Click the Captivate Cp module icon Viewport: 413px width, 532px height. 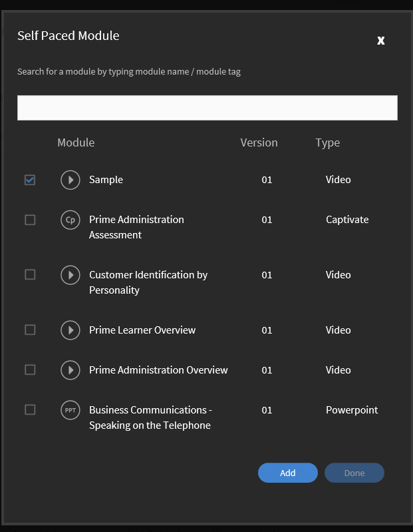tap(70, 220)
